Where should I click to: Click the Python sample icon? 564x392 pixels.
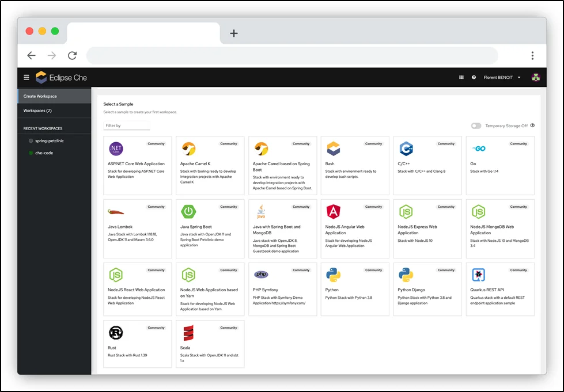pos(334,275)
